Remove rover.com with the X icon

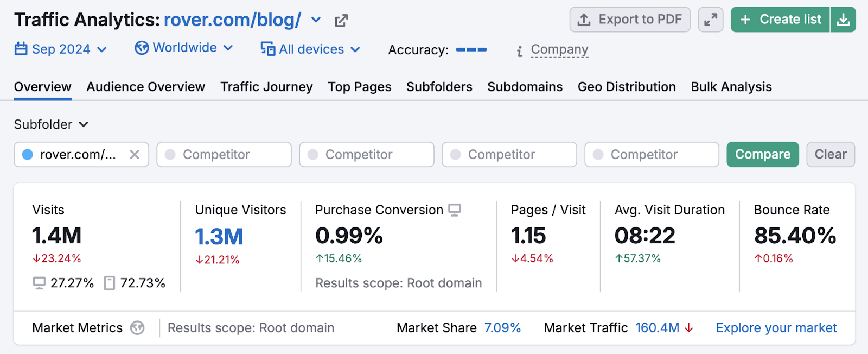pyautogui.click(x=135, y=155)
